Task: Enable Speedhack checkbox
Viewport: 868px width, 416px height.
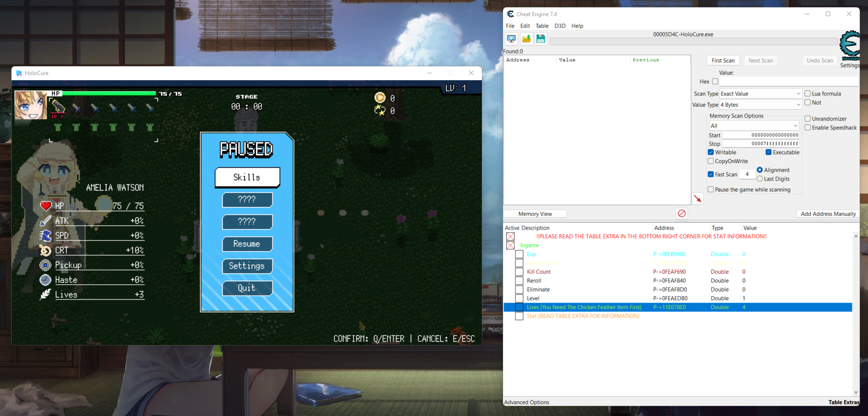Action: (x=808, y=128)
